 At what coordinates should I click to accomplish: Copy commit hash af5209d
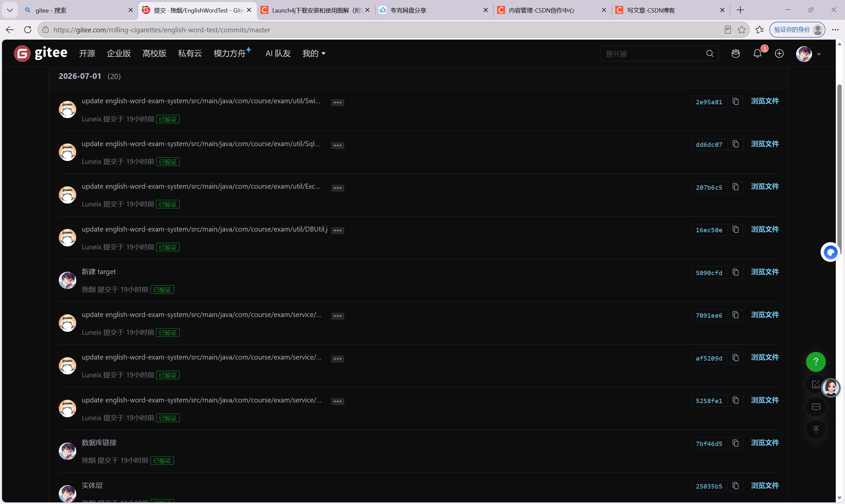click(x=736, y=358)
